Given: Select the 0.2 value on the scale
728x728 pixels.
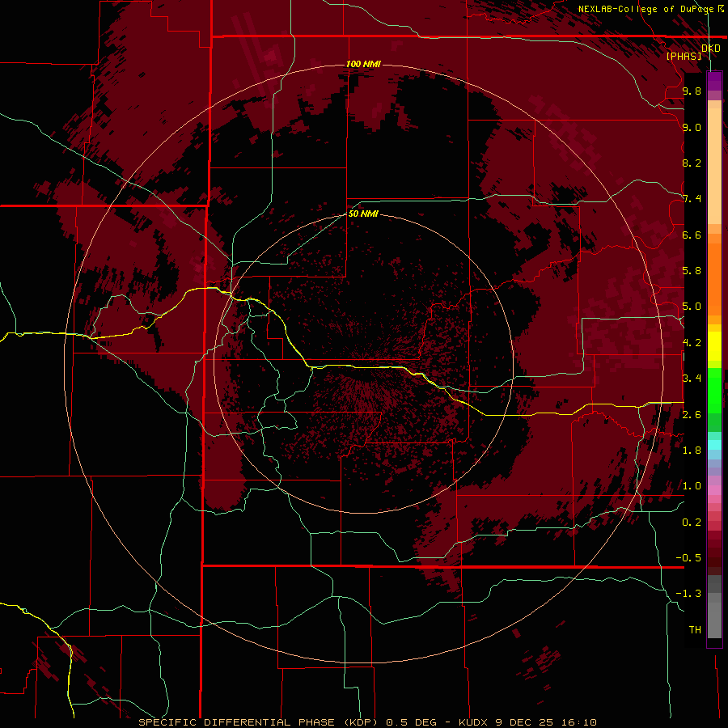Looking at the screenshot, I should pyautogui.click(x=692, y=523).
